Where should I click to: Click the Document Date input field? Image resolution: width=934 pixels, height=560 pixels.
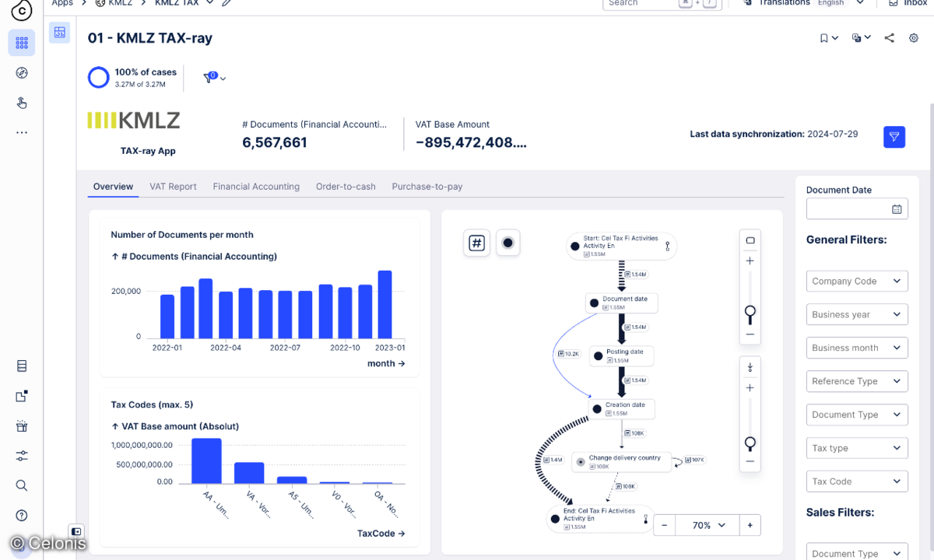tap(856, 209)
